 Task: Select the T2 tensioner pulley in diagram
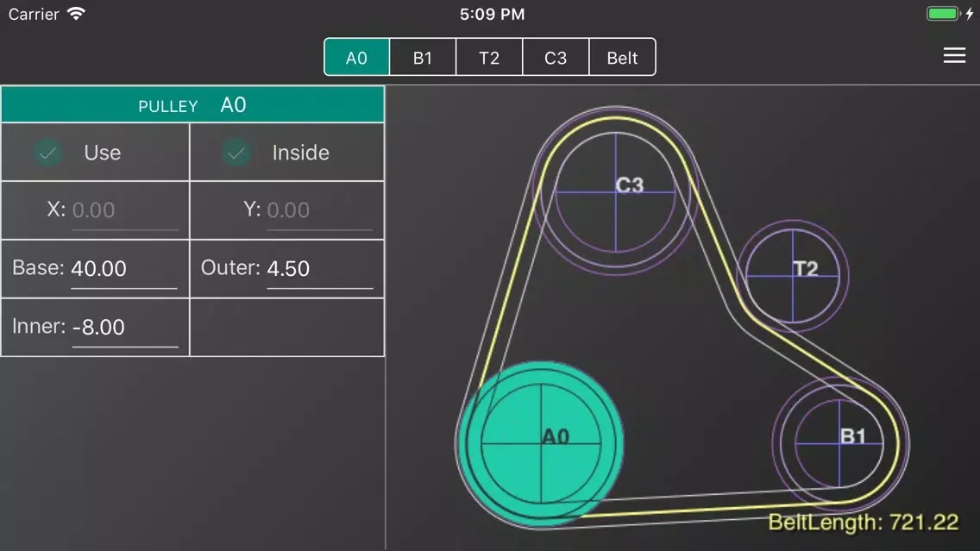[x=793, y=276]
